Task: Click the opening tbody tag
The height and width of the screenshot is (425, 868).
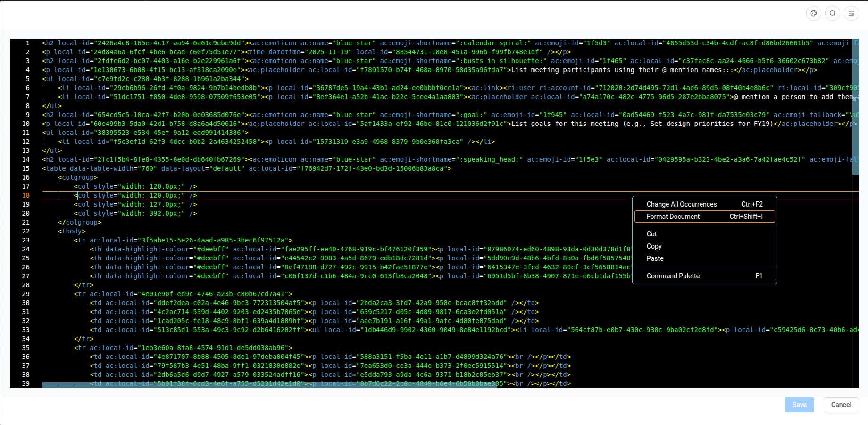Action: pos(72,231)
